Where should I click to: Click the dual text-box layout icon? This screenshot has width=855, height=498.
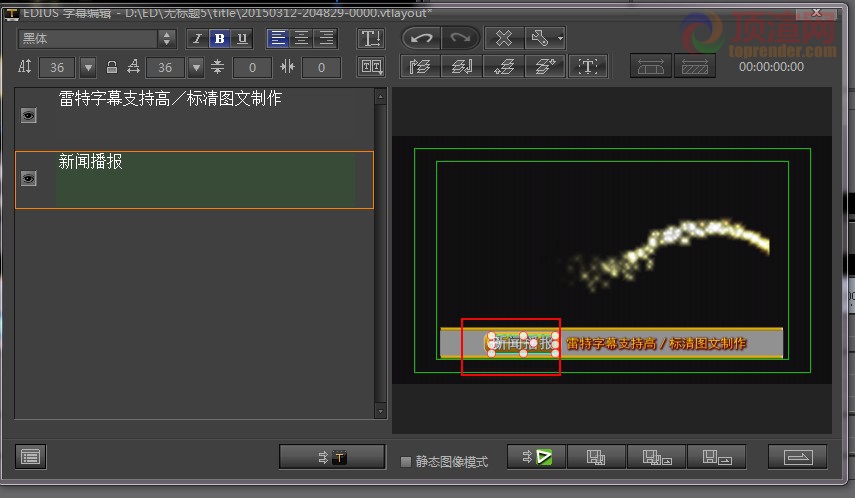(x=371, y=67)
